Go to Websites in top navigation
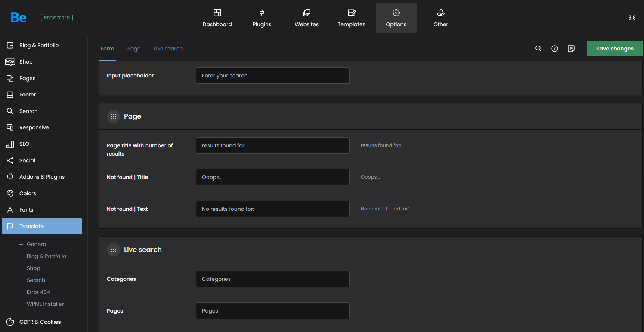Image resolution: width=644 pixels, height=332 pixels. click(x=307, y=18)
